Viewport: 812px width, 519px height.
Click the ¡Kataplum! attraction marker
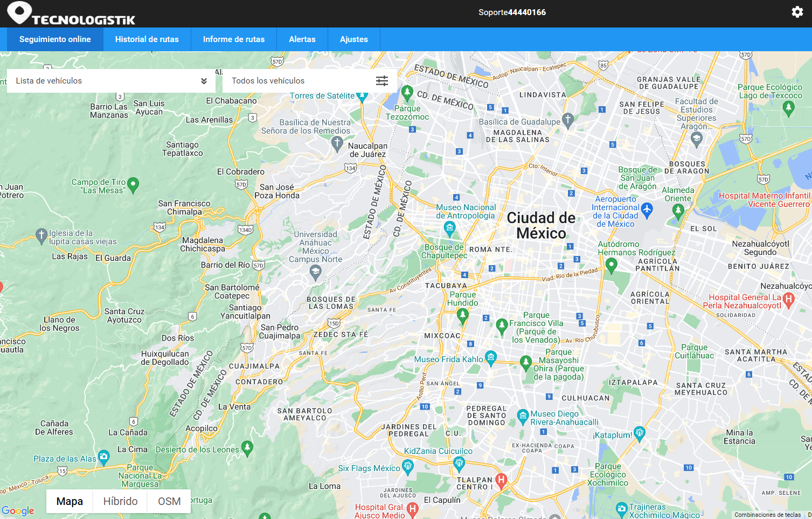coord(640,433)
